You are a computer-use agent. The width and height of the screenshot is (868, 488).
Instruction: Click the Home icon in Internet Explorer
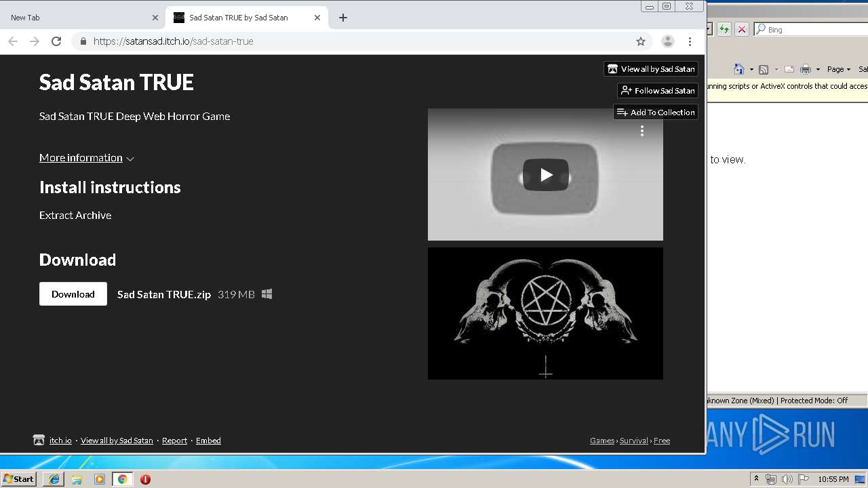[x=739, y=69]
